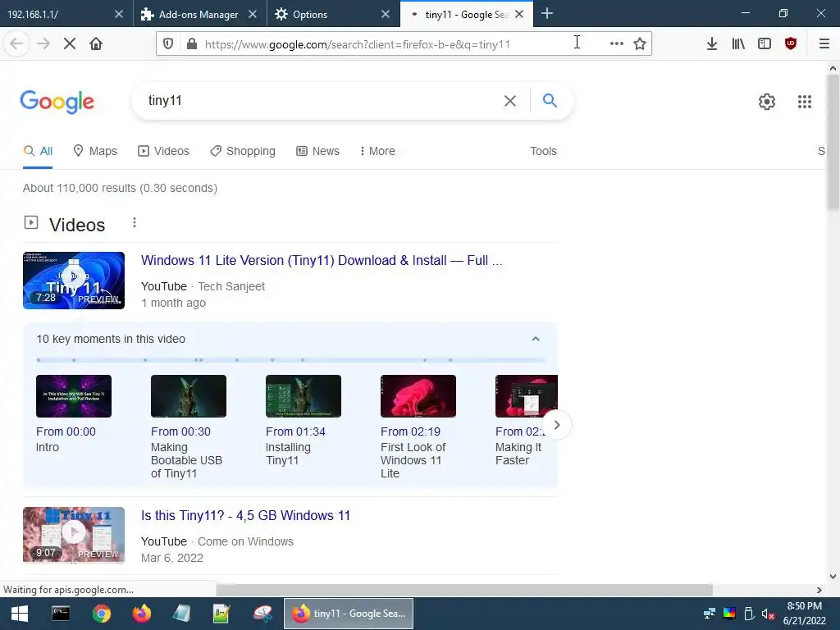
Task: Bookmark this page with star
Action: click(640, 44)
